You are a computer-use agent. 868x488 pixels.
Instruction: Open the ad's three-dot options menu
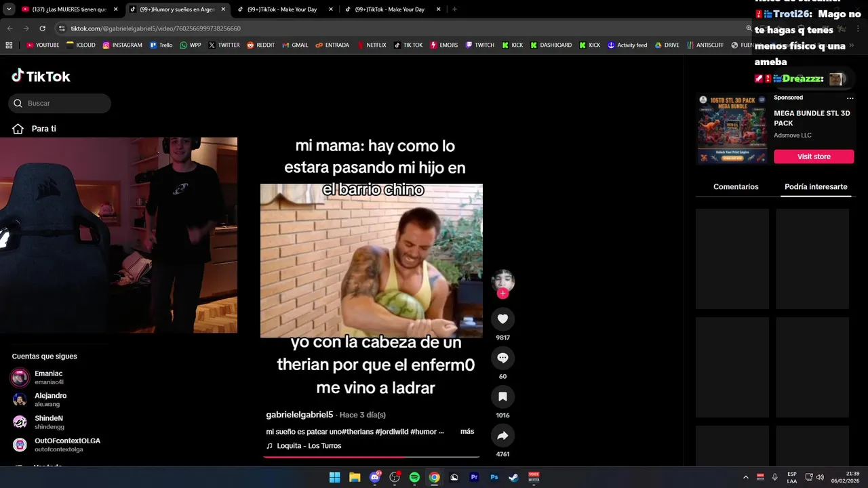point(850,98)
